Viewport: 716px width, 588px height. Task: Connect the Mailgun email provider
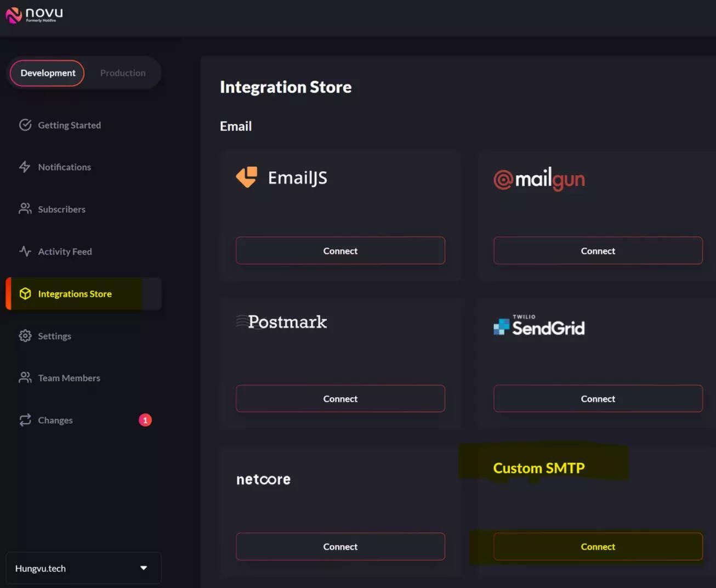point(598,251)
